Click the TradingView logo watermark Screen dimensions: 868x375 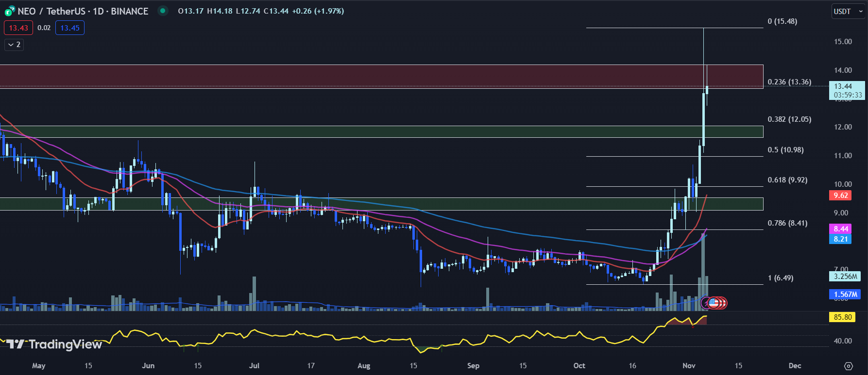click(x=54, y=344)
